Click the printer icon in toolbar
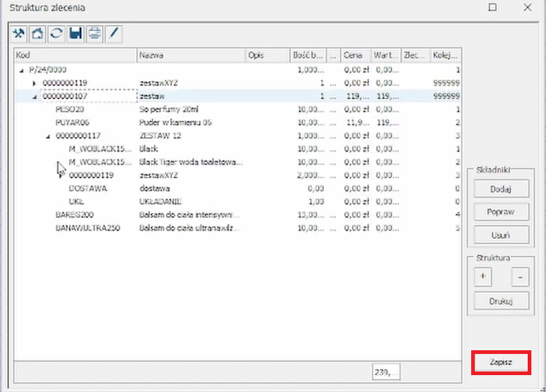The height and width of the screenshot is (392, 546). pos(94,34)
